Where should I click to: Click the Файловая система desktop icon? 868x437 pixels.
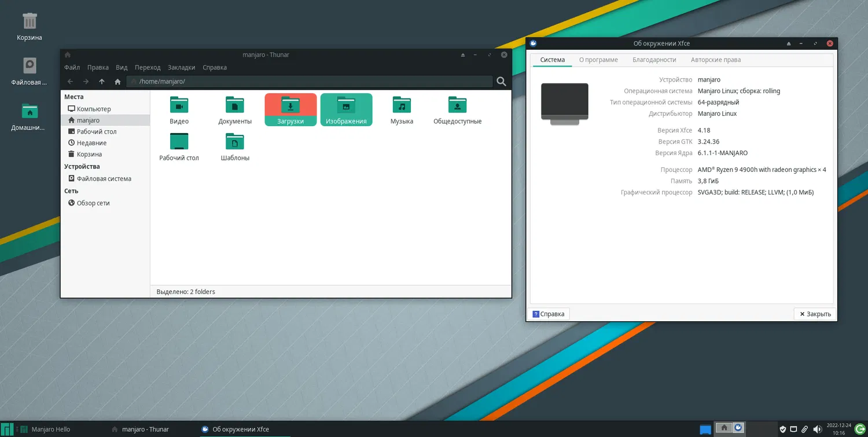coord(30,71)
